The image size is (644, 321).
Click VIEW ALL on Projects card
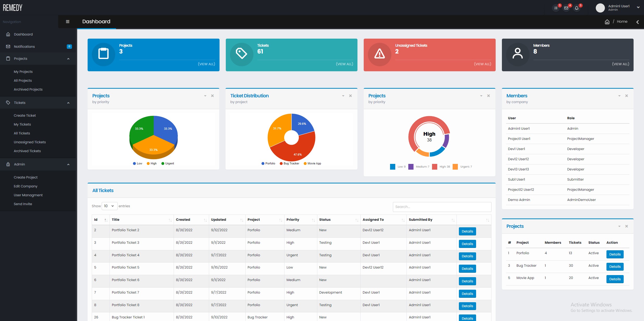(206, 64)
